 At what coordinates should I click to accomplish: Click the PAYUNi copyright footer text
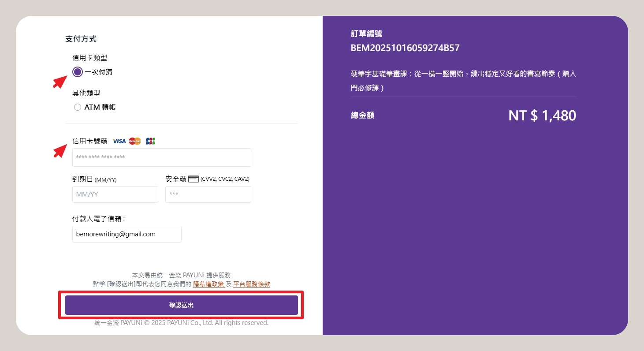(x=180, y=322)
